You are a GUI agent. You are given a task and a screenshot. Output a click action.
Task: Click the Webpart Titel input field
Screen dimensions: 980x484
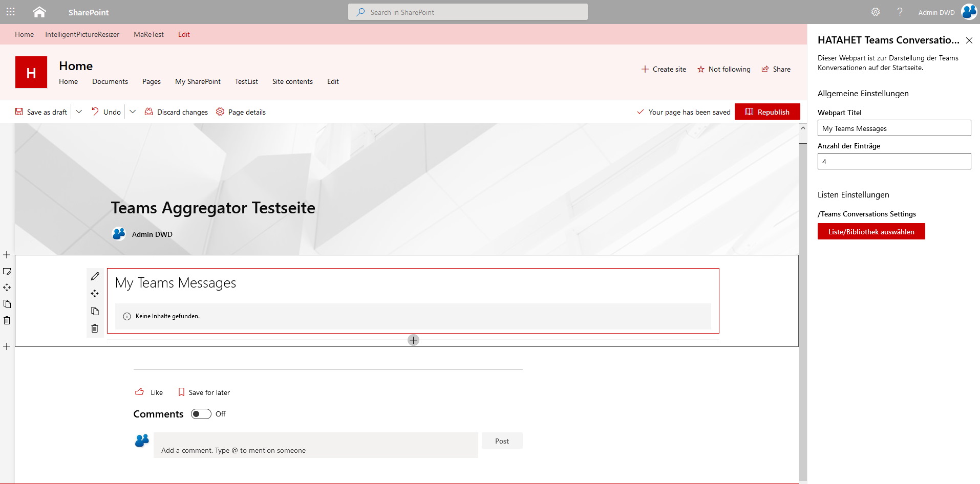(x=894, y=128)
